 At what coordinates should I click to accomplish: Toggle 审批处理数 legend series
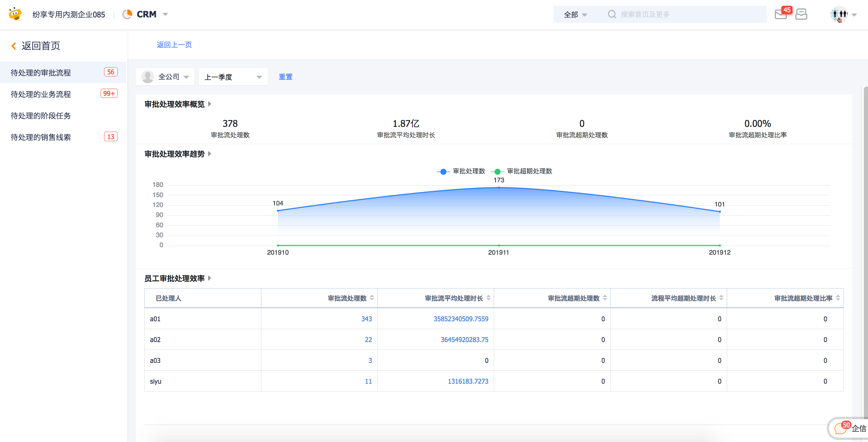click(x=461, y=171)
